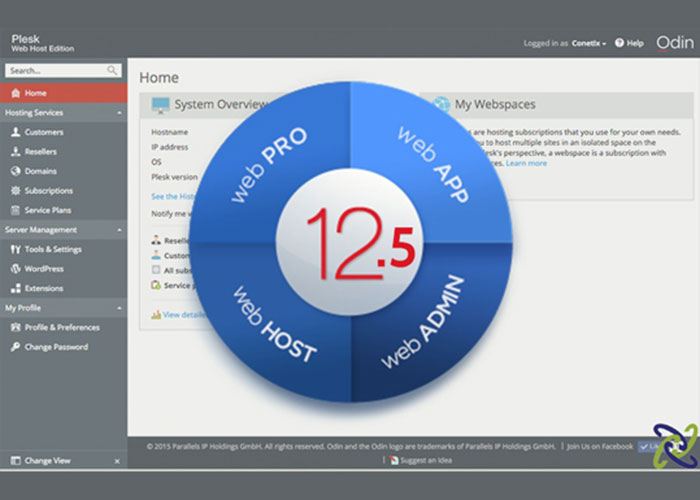
Task: Open Tools & Settings
Action: tap(53, 249)
